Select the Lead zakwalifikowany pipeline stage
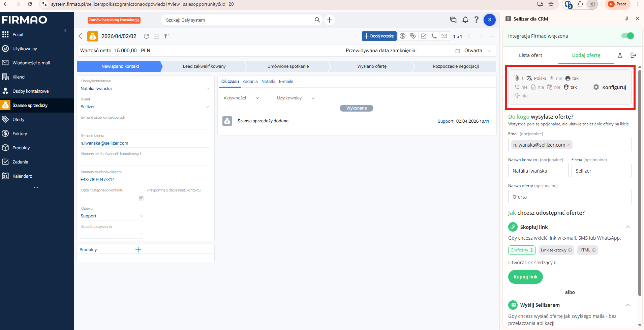 [204, 66]
